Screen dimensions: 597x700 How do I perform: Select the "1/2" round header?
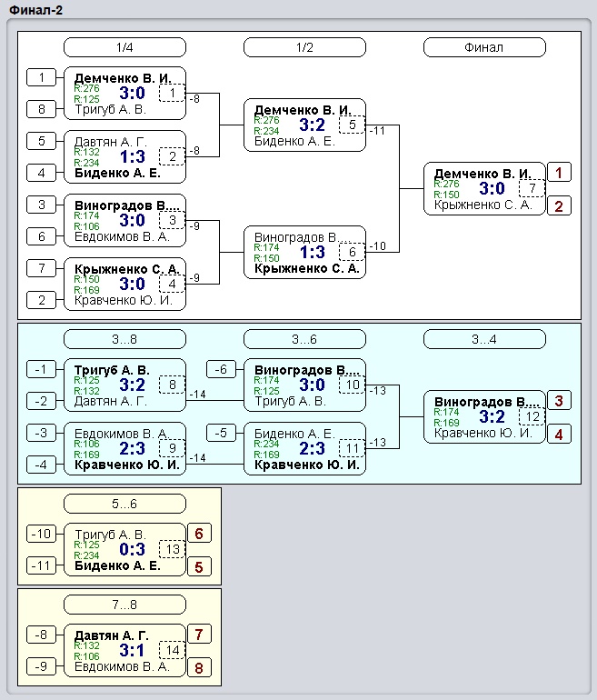(304, 47)
